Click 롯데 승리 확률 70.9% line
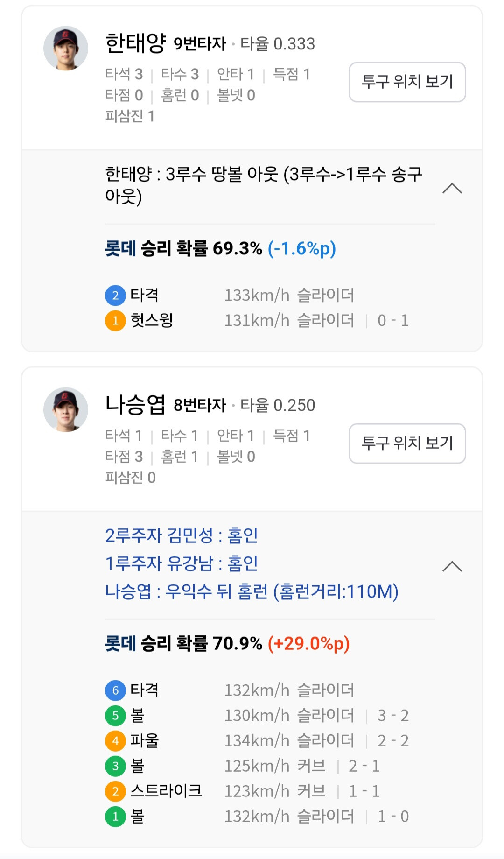504x859 pixels. (x=227, y=643)
